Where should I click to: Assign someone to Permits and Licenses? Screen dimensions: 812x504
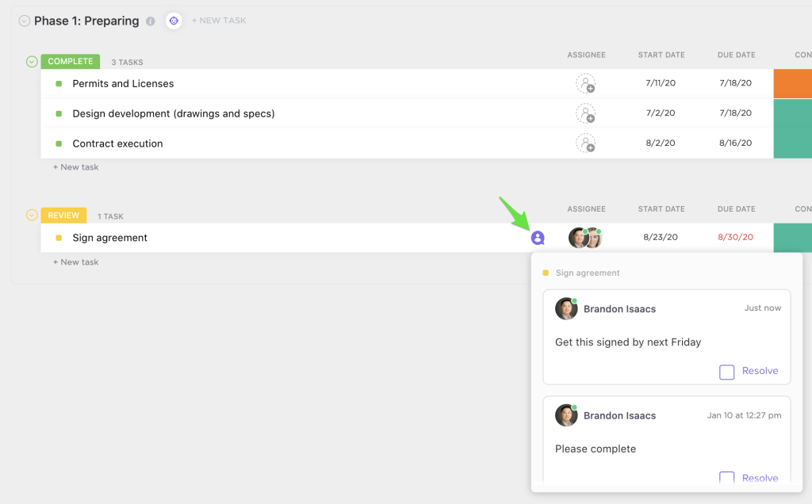click(x=586, y=83)
